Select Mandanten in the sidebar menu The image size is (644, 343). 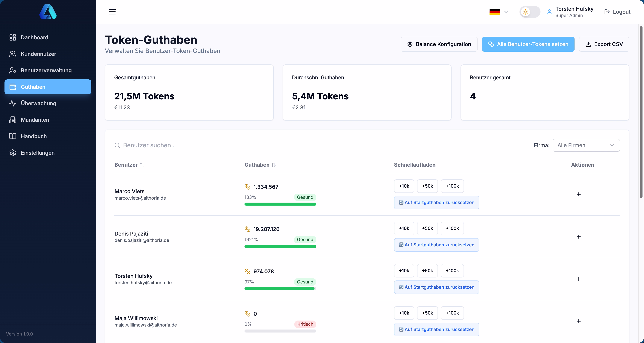(35, 120)
